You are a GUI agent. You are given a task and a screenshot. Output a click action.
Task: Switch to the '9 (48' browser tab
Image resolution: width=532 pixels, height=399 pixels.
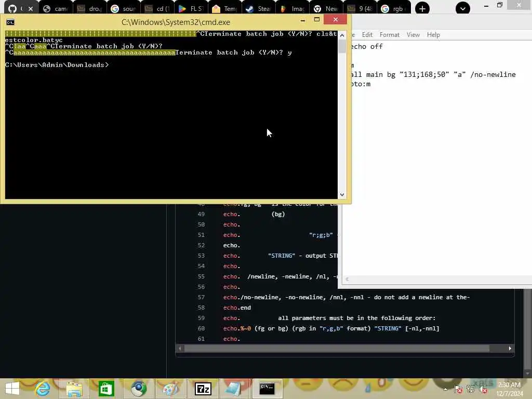(360, 8)
